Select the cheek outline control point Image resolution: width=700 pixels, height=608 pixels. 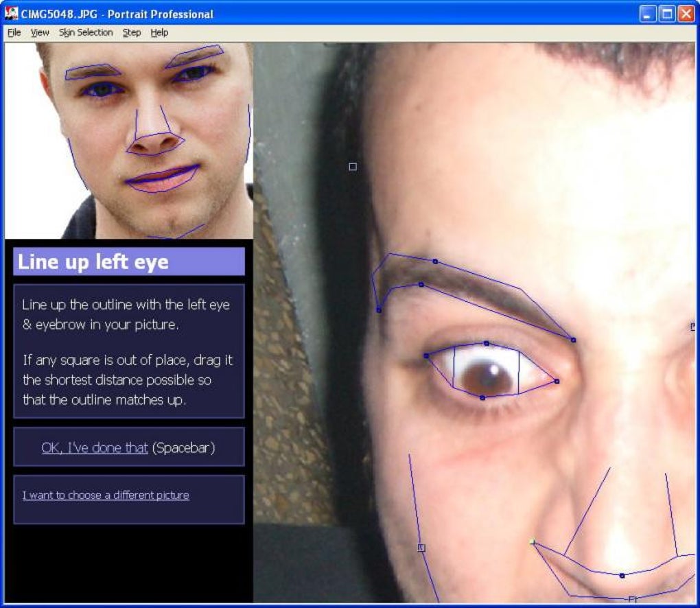coord(421,548)
